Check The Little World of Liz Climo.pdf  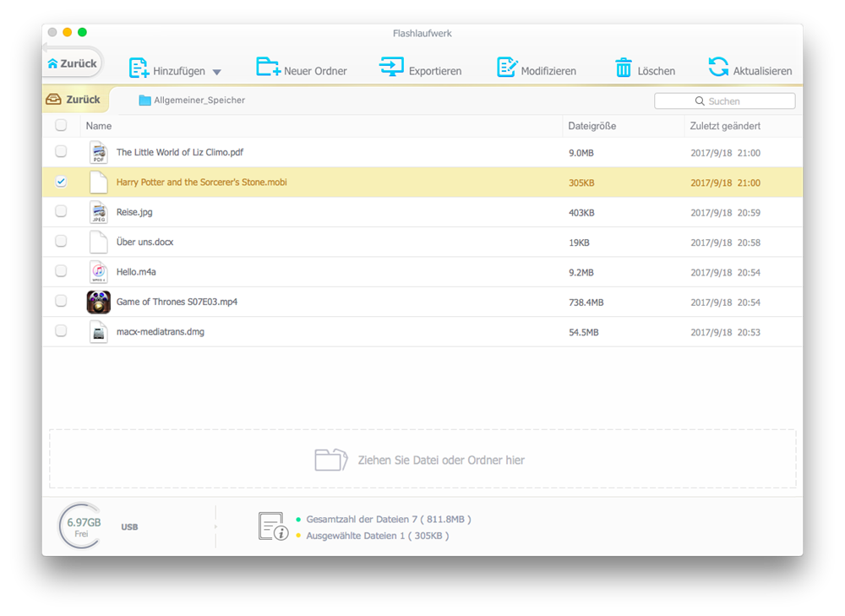61,151
